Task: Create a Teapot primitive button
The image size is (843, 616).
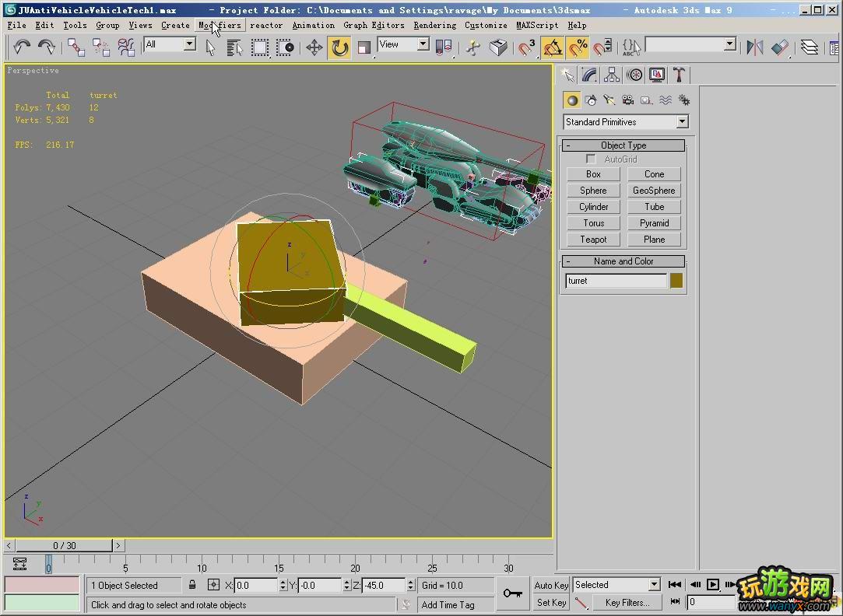Action: (x=593, y=240)
